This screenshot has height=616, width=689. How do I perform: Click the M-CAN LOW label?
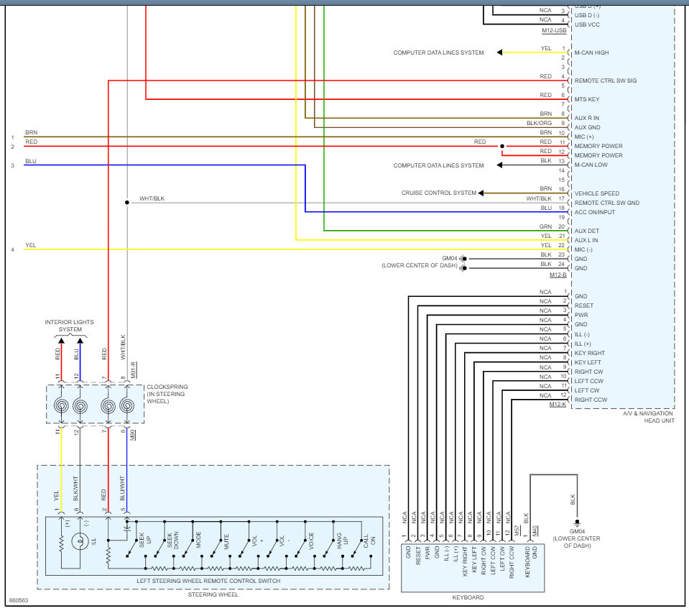591,165
